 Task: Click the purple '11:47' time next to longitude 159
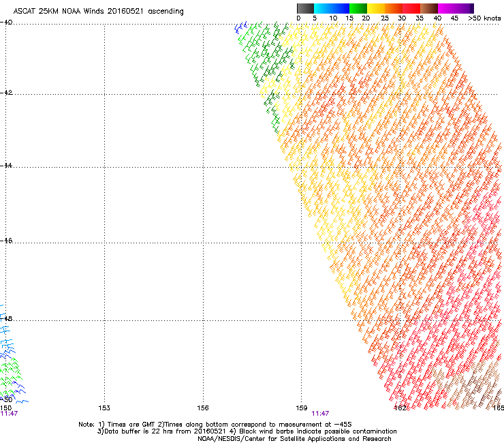point(320,414)
